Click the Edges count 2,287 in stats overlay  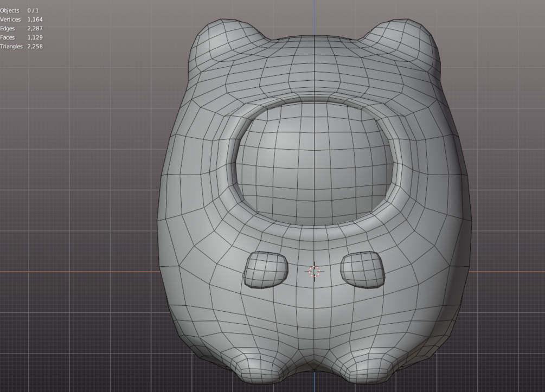pos(35,29)
